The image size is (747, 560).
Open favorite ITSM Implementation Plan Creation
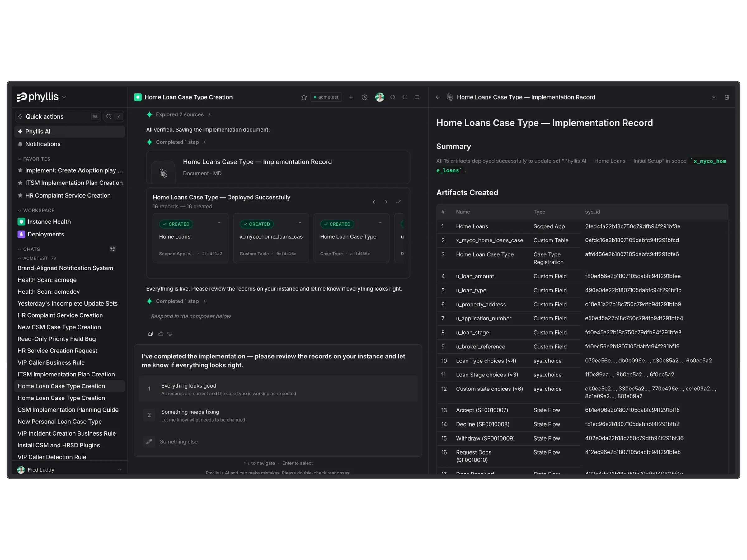point(70,183)
